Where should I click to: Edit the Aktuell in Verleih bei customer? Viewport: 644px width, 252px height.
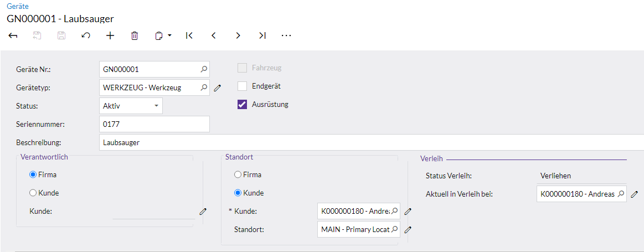[635, 194]
